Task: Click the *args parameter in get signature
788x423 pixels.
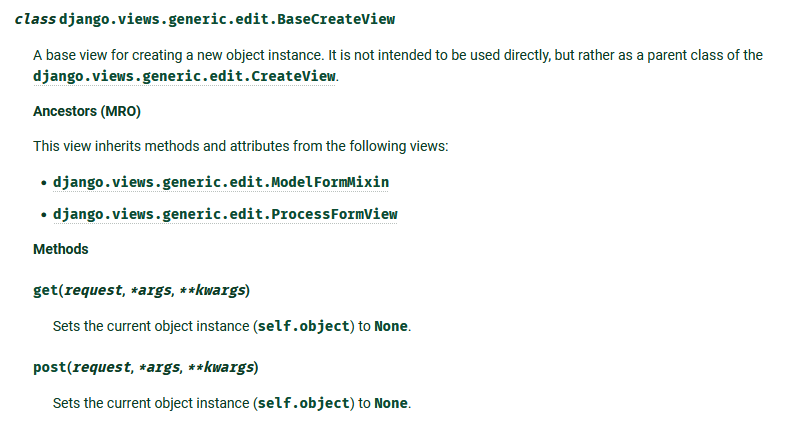Action: click(x=151, y=290)
